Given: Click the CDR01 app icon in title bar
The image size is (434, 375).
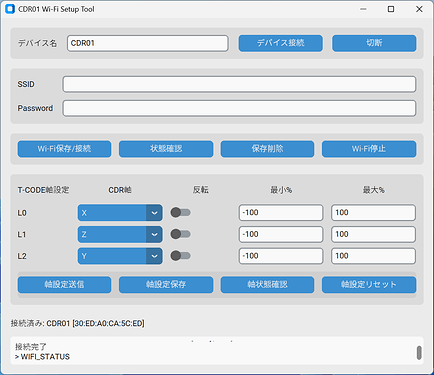Looking at the screenshot, I should coord(10,9).
